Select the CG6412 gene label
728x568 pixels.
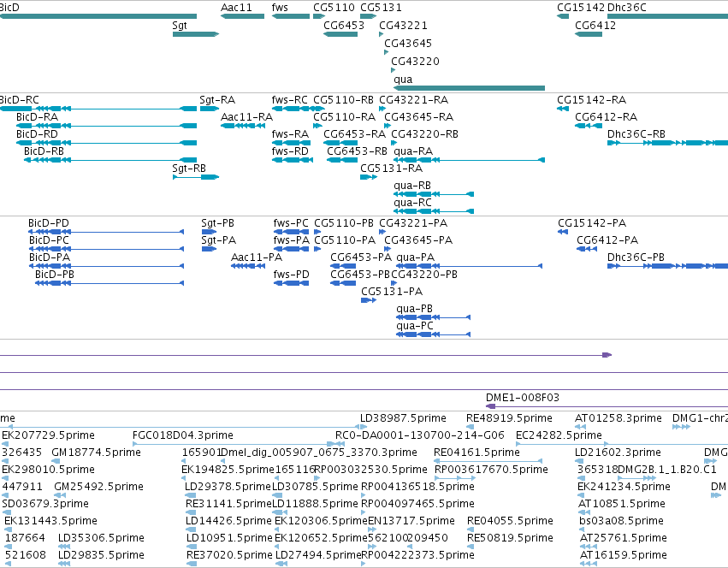(x=595, y=26)
